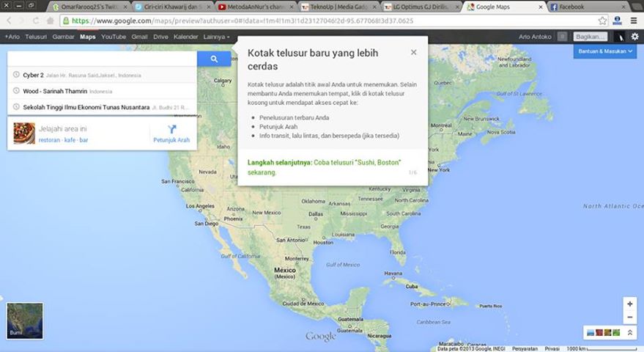This screenshot has height=352, width=644.
Task: Open the notifications counter box
Action: pyautogui.click(x=562, y=37)
